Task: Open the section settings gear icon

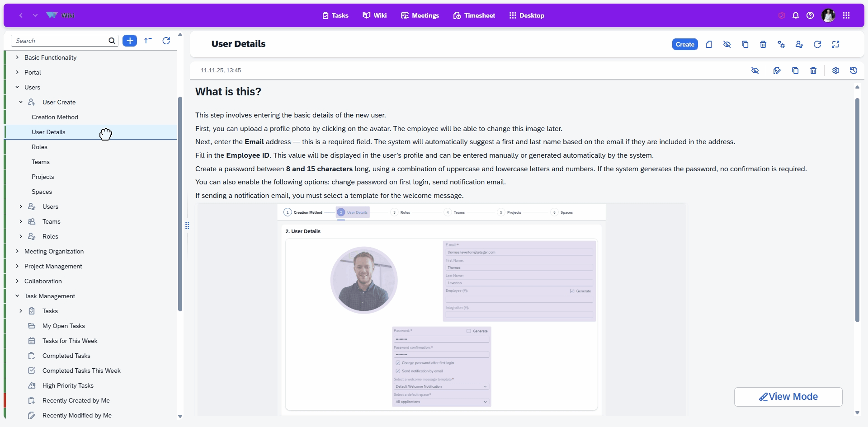Action: [835, 70]
